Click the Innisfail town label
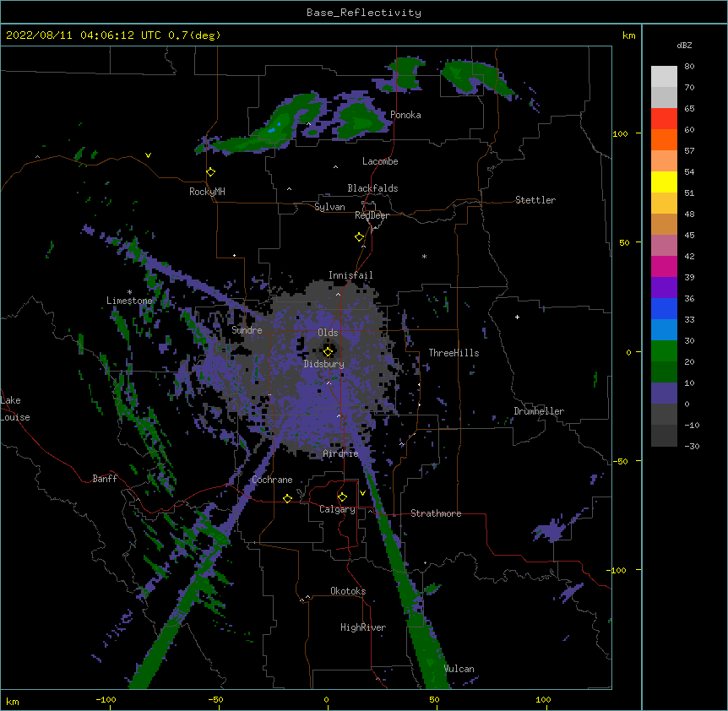 350,275
